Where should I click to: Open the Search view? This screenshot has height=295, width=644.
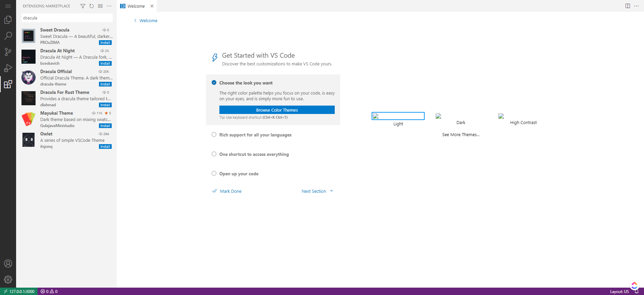(8, 36)
